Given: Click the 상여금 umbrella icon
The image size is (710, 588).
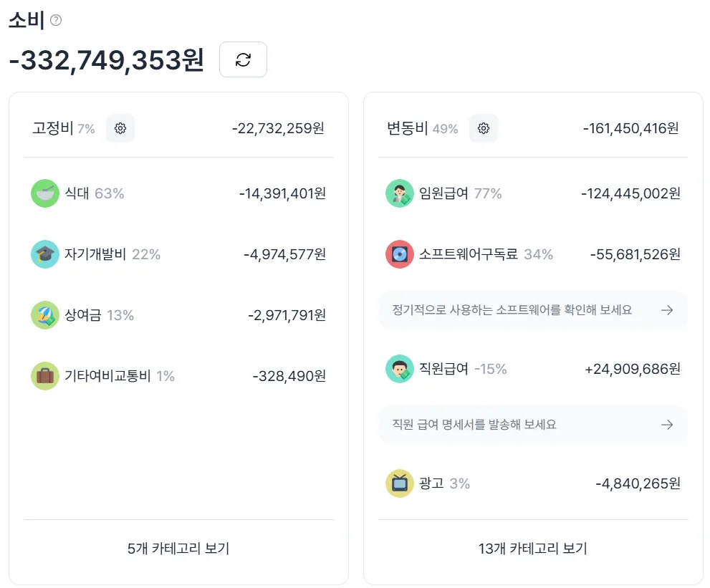Looking at the screenshot, I should [x=45, y=315].
